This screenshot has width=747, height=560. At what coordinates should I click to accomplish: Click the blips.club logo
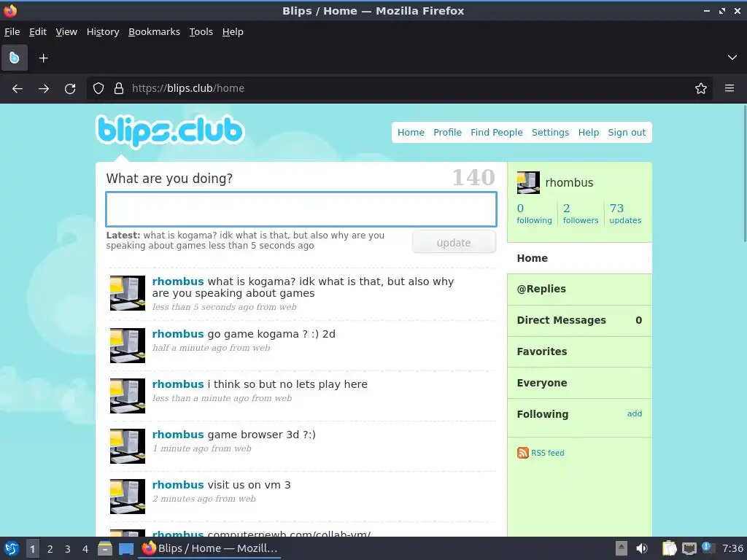pos(170,131)
